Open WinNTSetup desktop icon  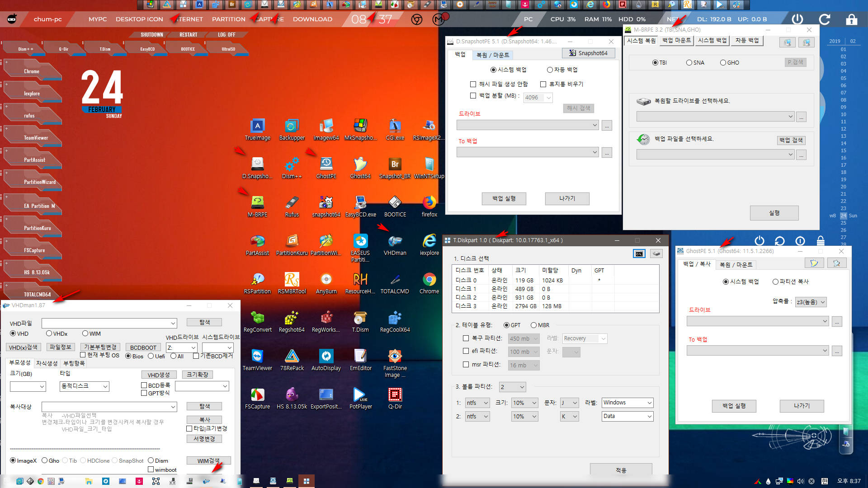429,168
